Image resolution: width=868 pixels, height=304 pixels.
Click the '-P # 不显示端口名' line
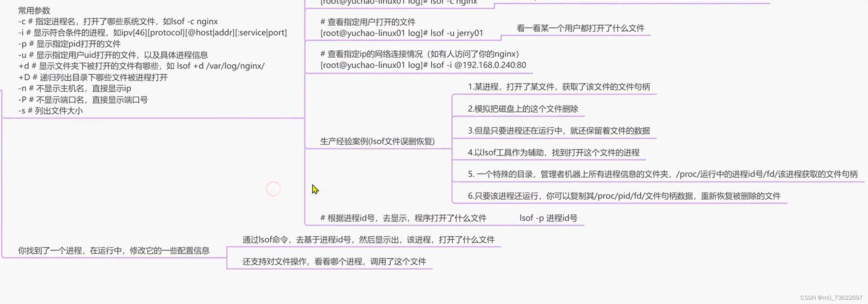click(83, 99)
